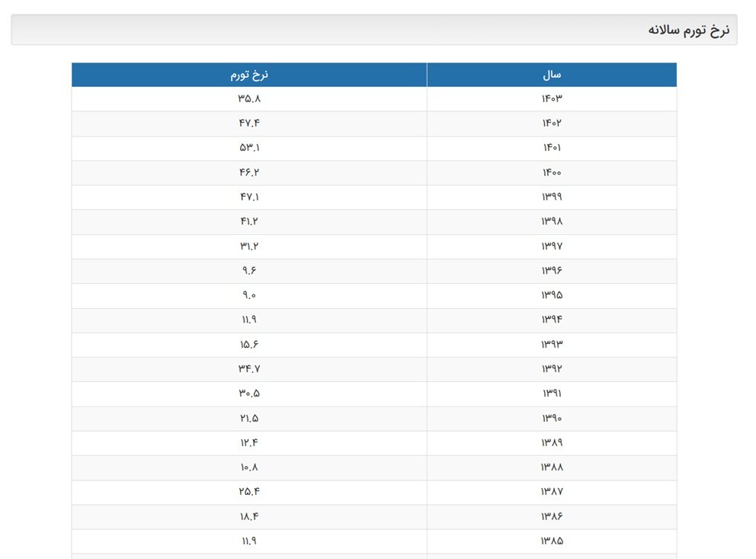The image size is (756, 559).
Task: Select the year ۱۳۹۶ cell
Action: click(552, 271)
